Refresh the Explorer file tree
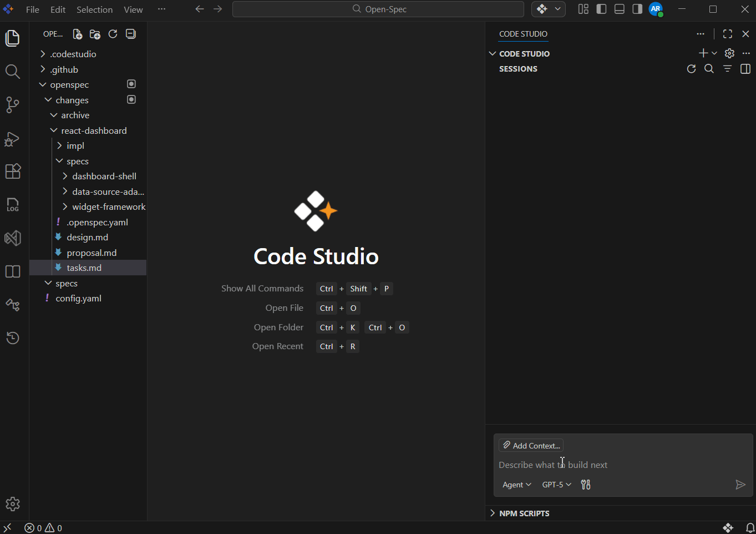Screen dimensions: 756x534 113,34
